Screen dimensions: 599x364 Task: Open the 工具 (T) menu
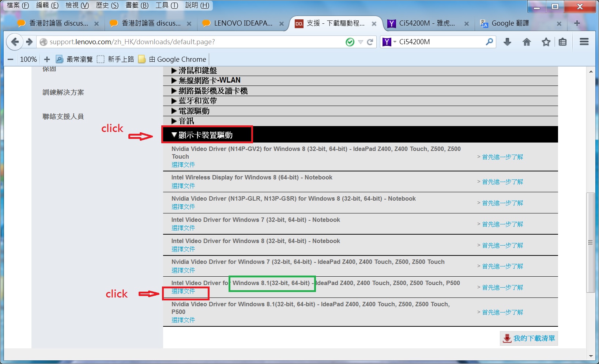click(167, 5)
